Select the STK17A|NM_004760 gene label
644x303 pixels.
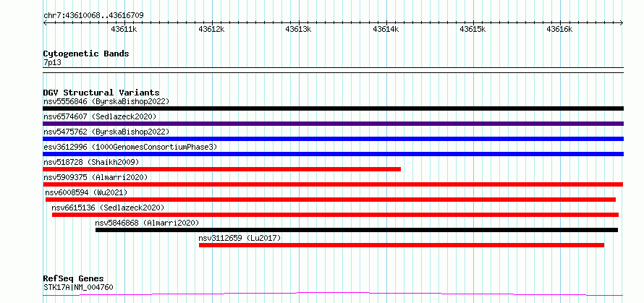coord(78,287)
